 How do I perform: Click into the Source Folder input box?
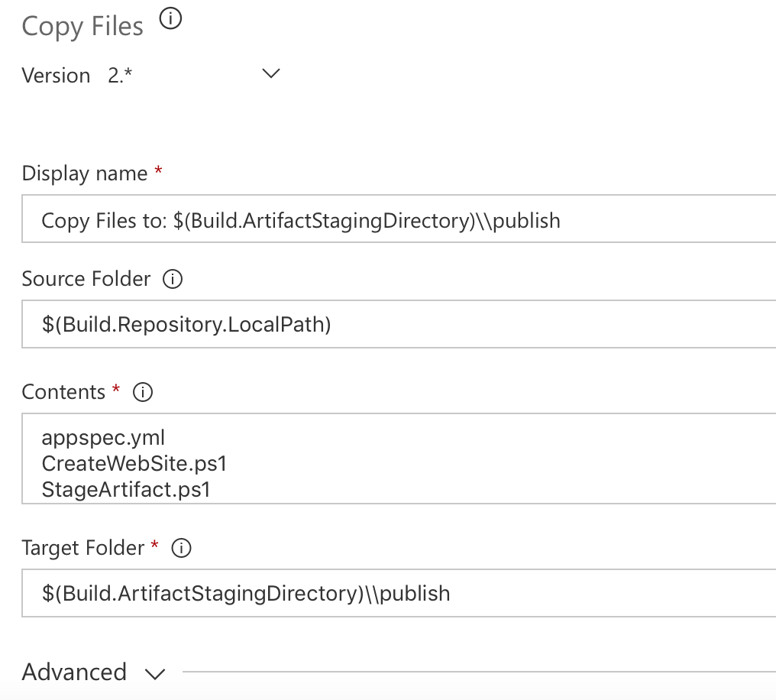397,325
